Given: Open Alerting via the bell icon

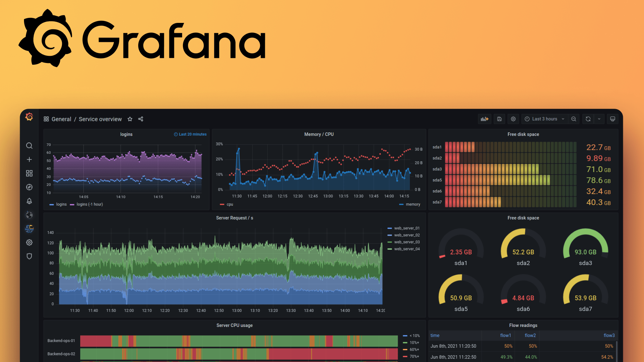Looking at the screenshot, I should coord(29,201).
